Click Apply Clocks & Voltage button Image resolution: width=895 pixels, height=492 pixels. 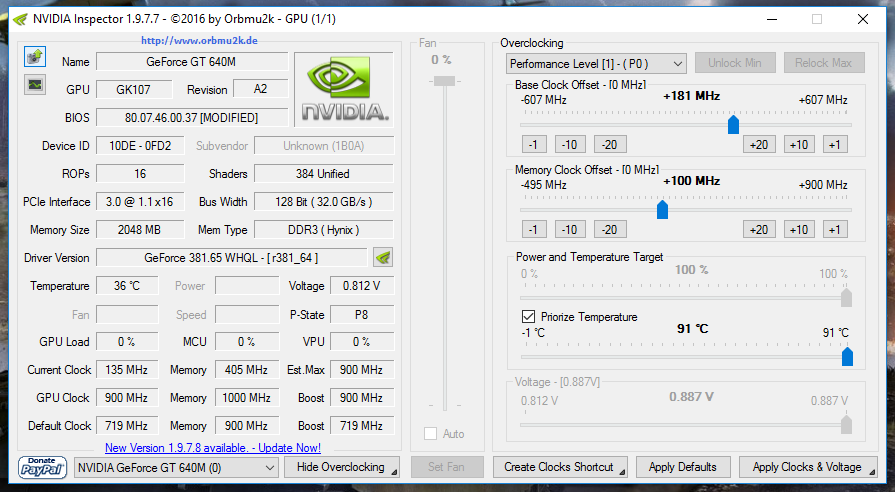(808, 467)
